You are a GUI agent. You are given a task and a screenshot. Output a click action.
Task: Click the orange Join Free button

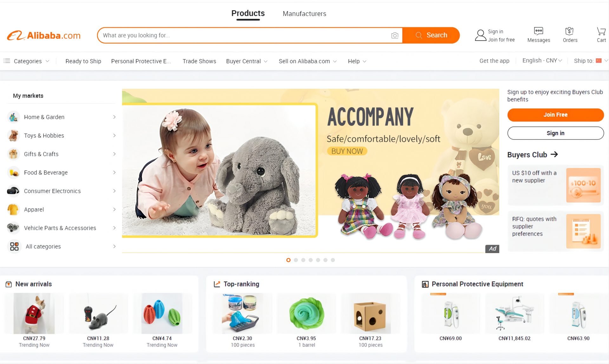[x=555, y=115]
